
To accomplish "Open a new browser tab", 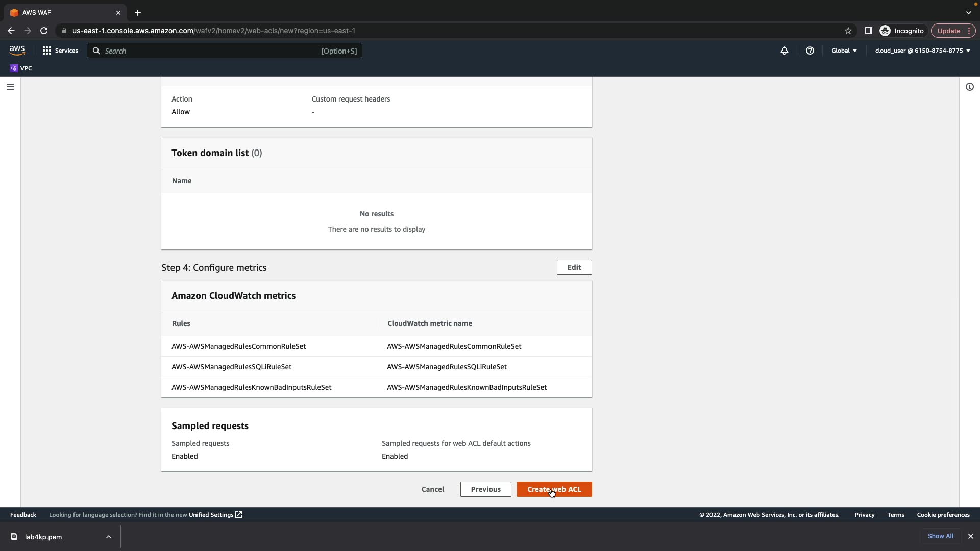I will pyautogui.click(x=138, y=13).
